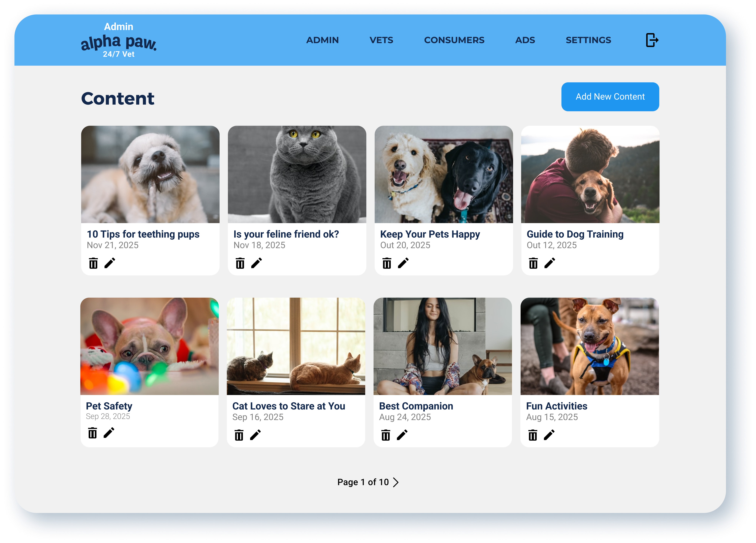Edit the 'Guide to Dog Training' post

coord(550,263)
